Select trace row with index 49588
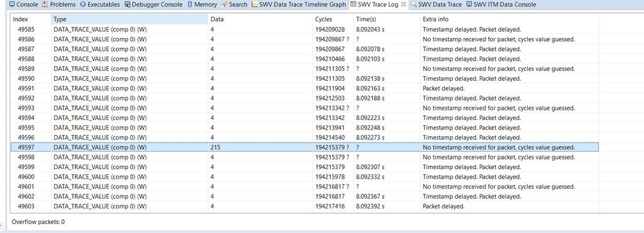The height and width of the screenshot is (233, 644). tap(304, 59)
